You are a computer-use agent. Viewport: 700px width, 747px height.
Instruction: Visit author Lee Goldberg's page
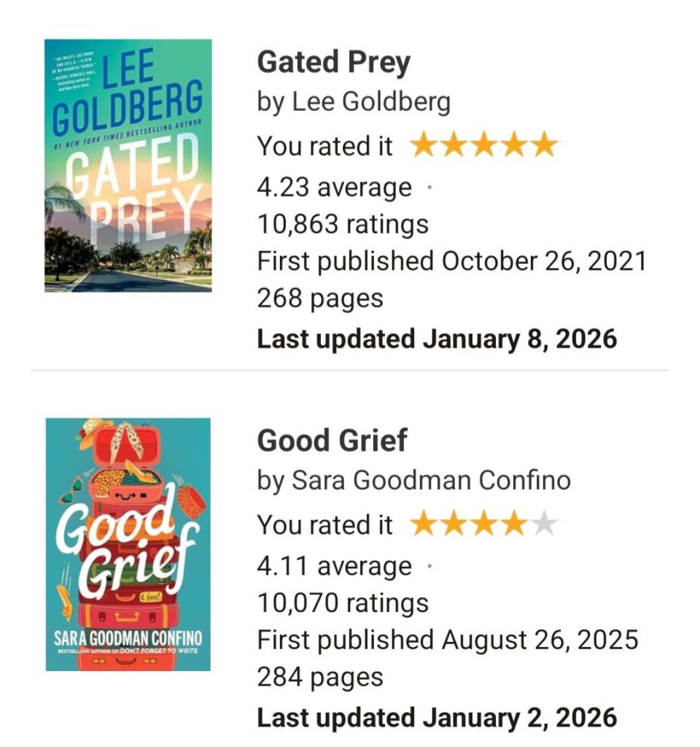click(x=371, y=102)
